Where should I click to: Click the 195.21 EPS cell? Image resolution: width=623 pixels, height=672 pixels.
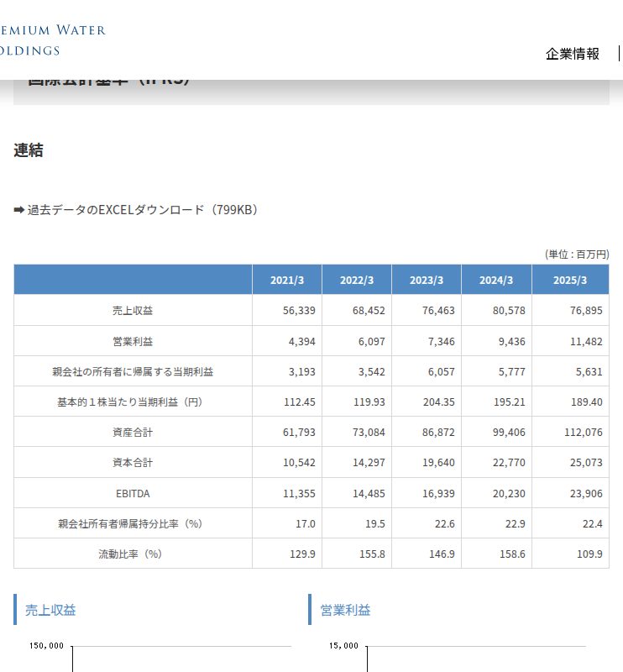coord(496,402)
